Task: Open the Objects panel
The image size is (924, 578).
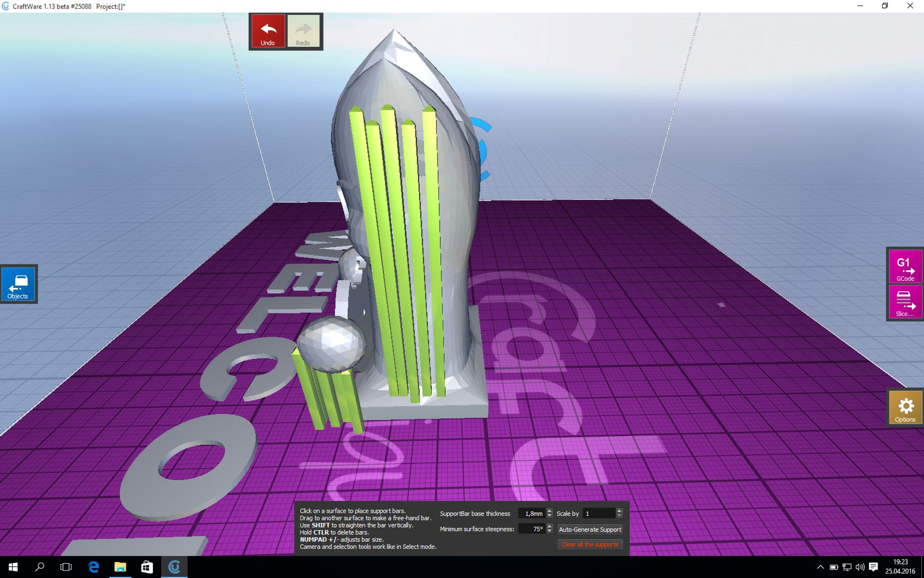Action: 18,284
